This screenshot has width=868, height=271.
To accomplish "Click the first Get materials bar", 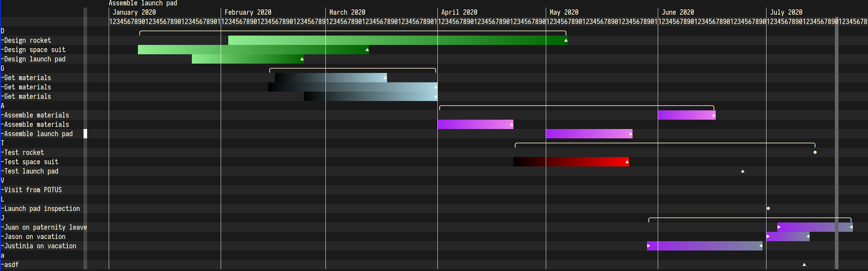I will click(x=331, y=78).
